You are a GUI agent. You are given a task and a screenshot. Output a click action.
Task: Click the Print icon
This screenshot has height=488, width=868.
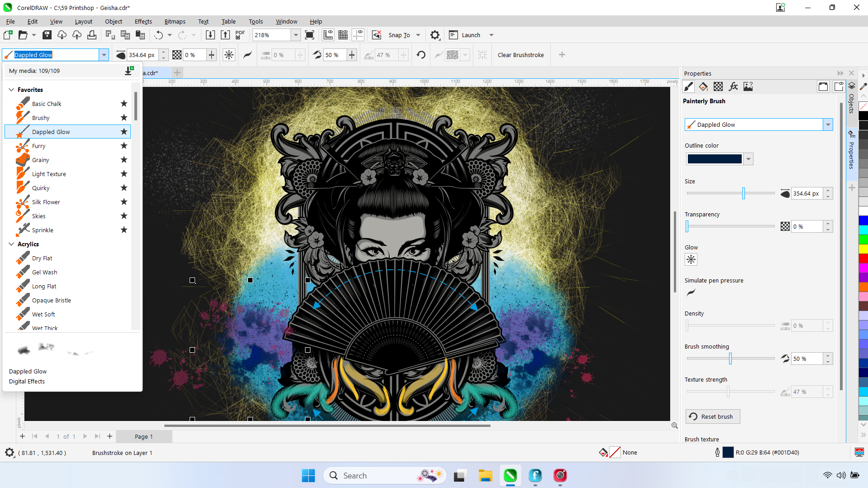tap(92, 35)
